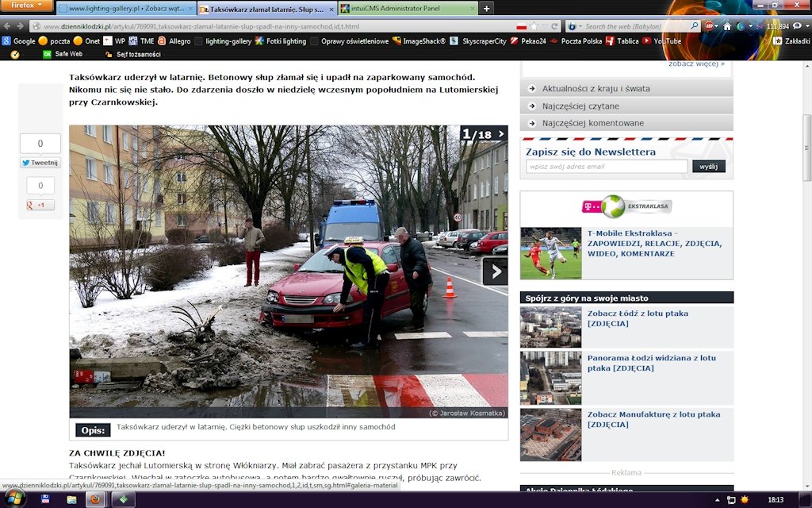This screenshot has height=508, width=812.
Task: Bookmark this page with the star icon
Action: pos(534,26)
